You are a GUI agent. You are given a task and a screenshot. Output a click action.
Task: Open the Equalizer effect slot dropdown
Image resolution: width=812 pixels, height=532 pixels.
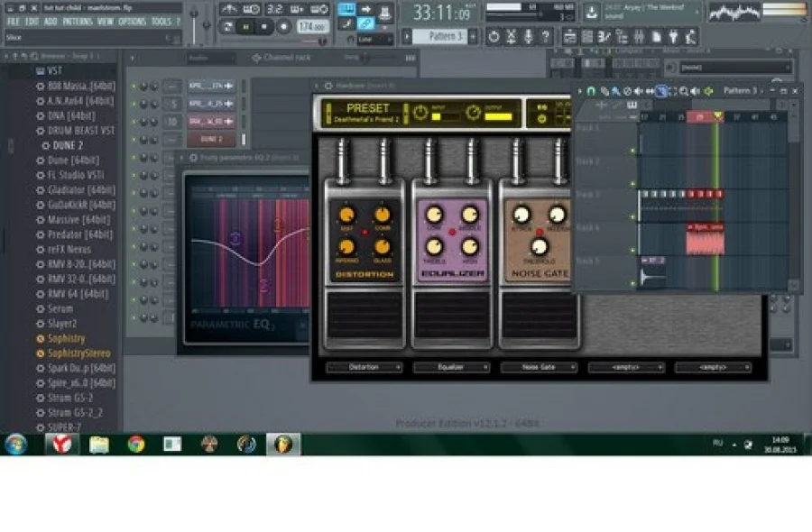click(451, 367)
